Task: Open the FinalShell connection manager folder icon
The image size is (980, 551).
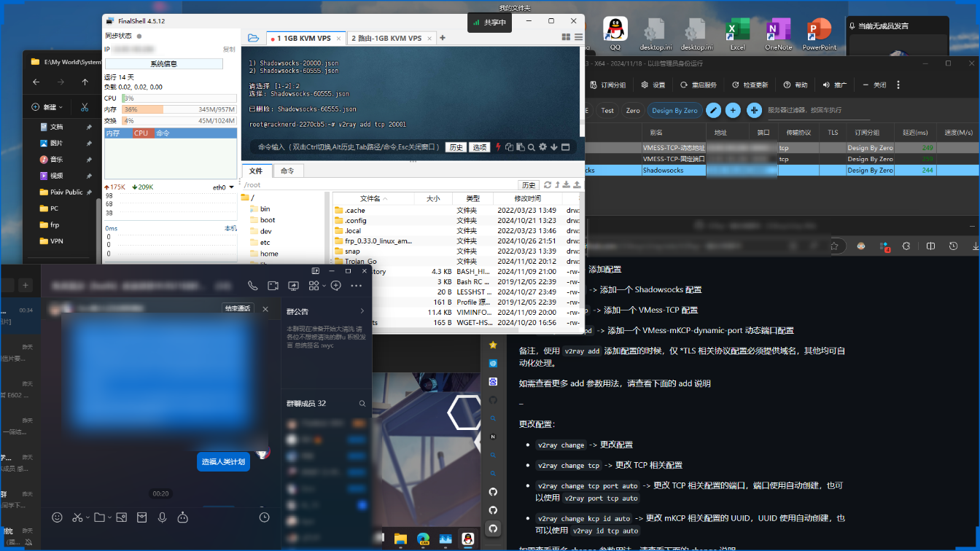Action: coord(253,38)
